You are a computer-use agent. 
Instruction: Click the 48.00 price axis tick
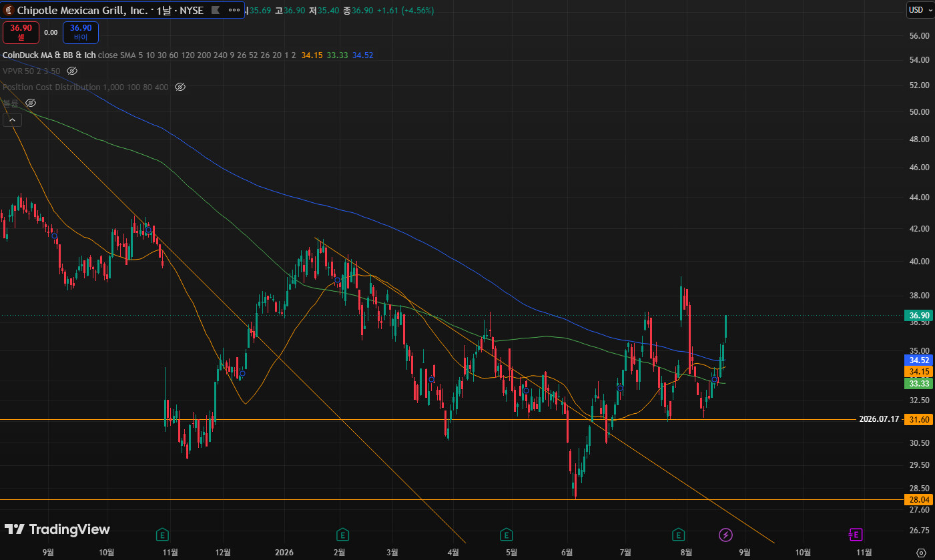click(x=919, y=139)
